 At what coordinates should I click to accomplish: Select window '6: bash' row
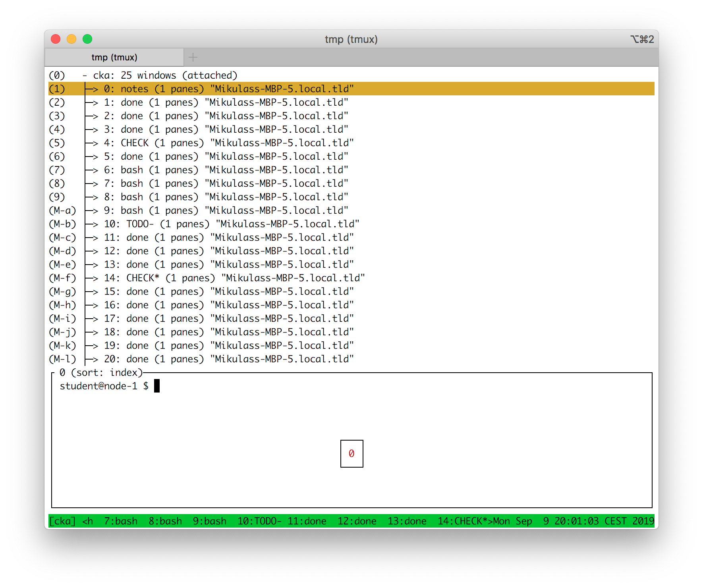pos(351,170)
